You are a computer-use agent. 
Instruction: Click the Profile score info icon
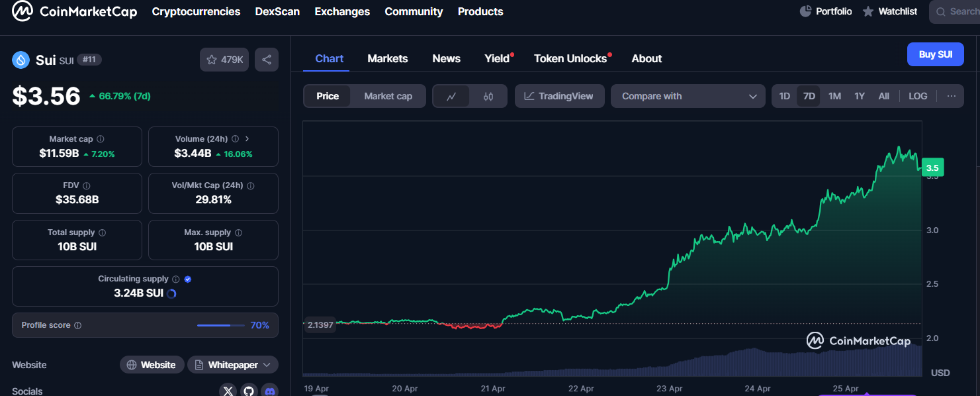pos(77,326)
